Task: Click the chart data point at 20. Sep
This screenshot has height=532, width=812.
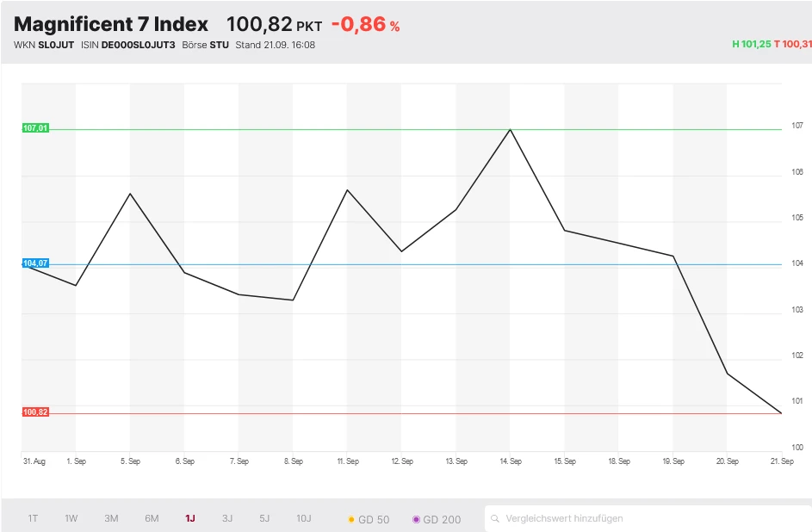Action: tap(728, 374)
